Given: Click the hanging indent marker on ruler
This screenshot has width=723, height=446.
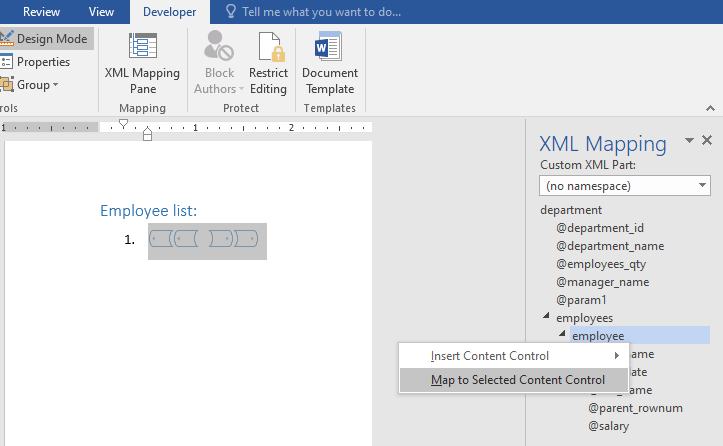Looking at the screenshot, I should tap(147, 131).
